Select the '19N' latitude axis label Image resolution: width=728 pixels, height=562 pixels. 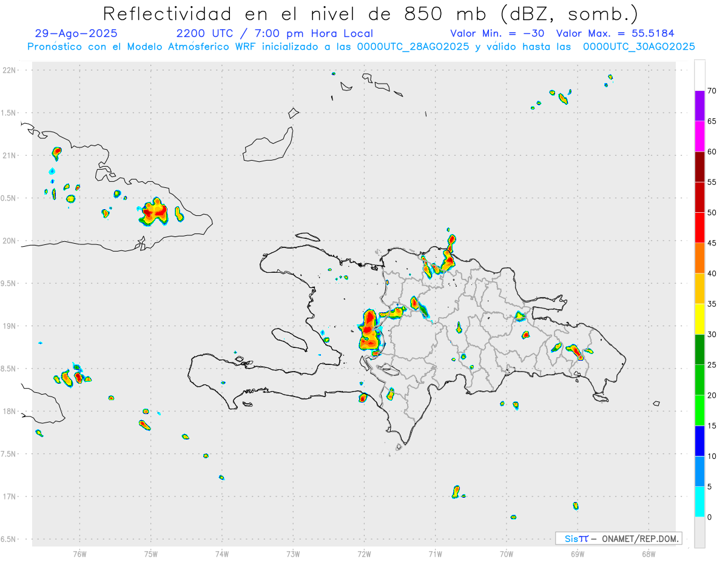click(x=10, y=326)
